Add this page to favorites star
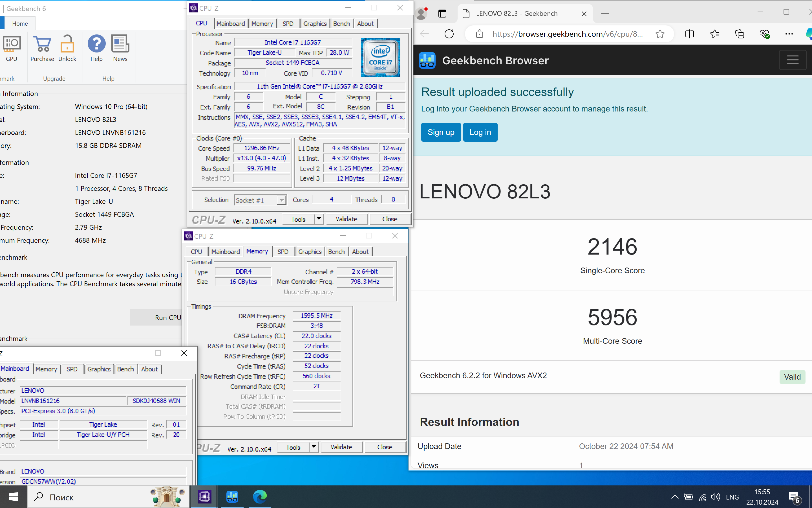 click(660, 34)
